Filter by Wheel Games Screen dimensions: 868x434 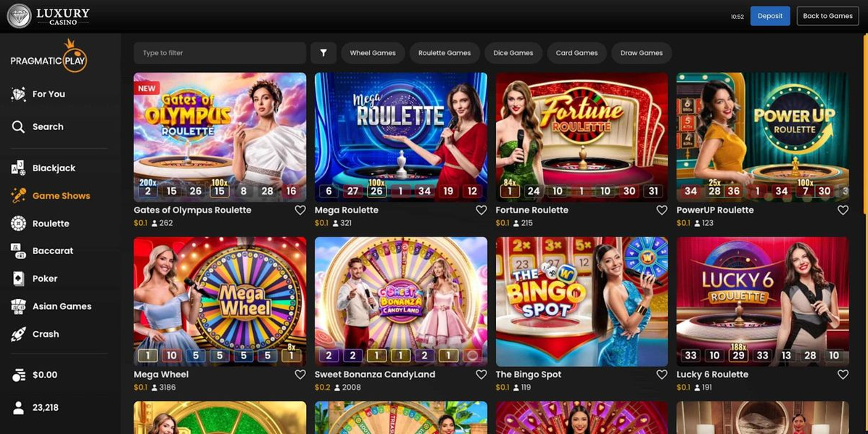[x=373, y=53]
